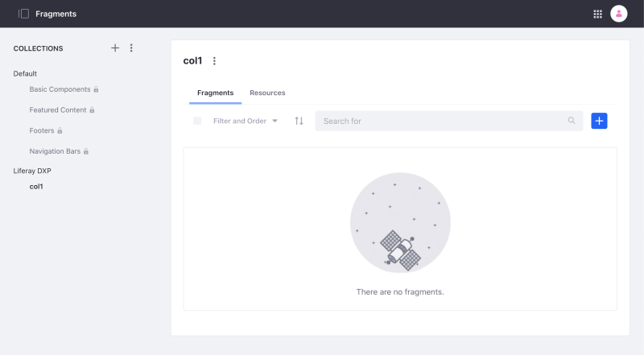Toggle the product menu sidebar icon
644x355 pixels.
point(23,14)
